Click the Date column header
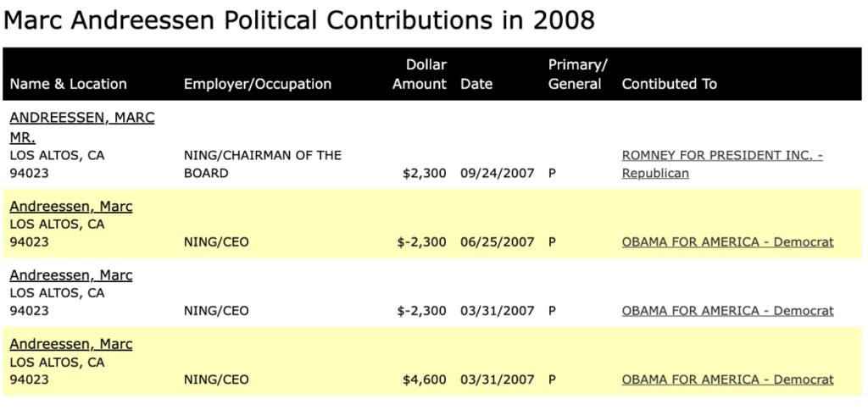868x410 pixels. coord(476,84)
